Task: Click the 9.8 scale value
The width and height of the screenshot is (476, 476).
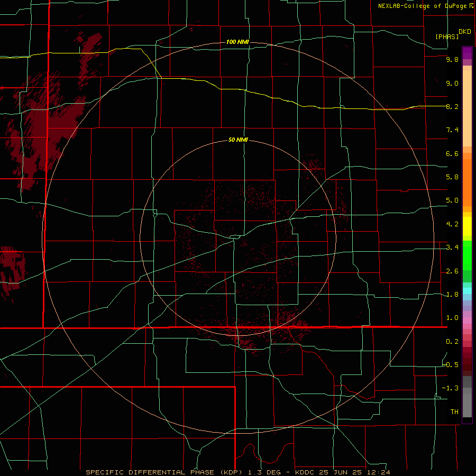Action: pyautogui.click(x=452, y=59)
